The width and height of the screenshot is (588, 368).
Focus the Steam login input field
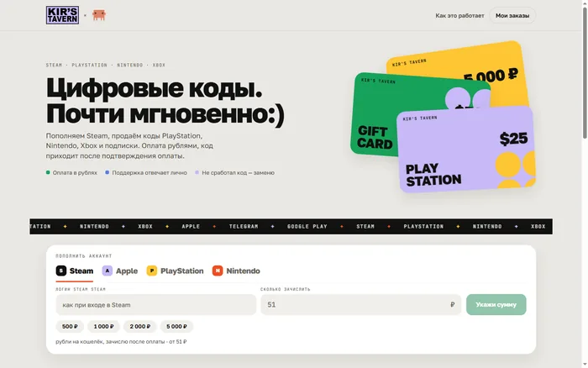[x=156, y=305]
